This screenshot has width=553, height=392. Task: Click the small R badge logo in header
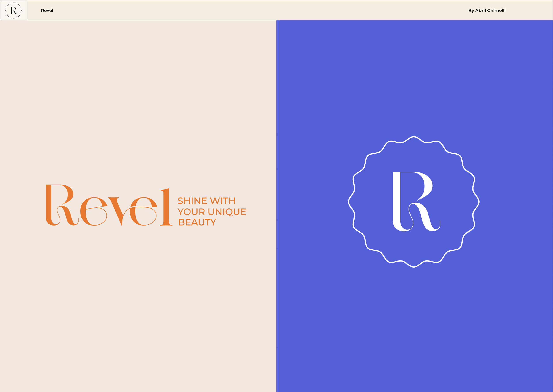point(13,10)
